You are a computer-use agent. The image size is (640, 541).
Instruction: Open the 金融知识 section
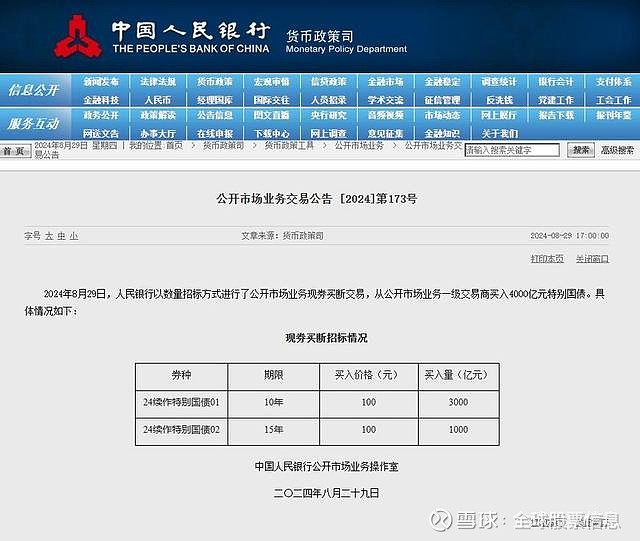[442, 134]
